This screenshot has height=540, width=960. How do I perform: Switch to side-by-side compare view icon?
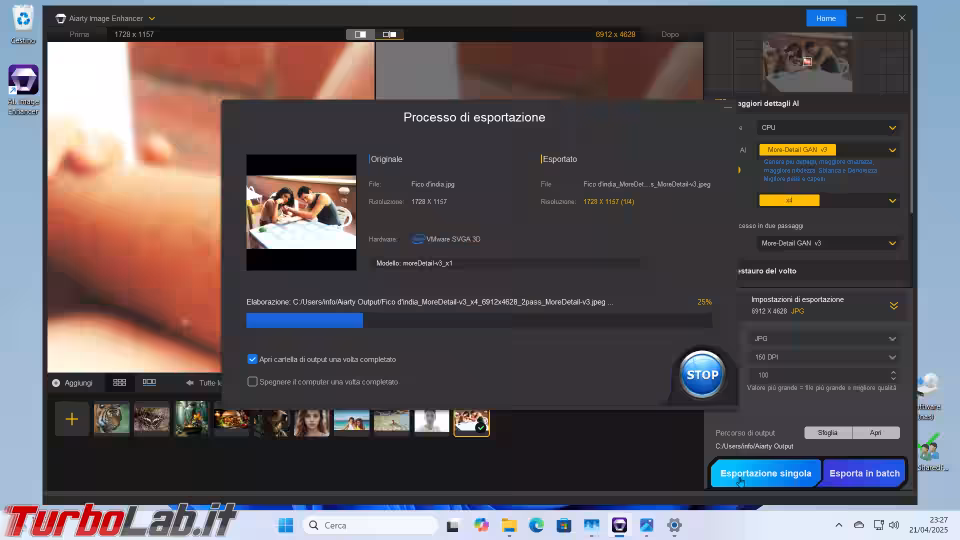[x=389, y=34]
